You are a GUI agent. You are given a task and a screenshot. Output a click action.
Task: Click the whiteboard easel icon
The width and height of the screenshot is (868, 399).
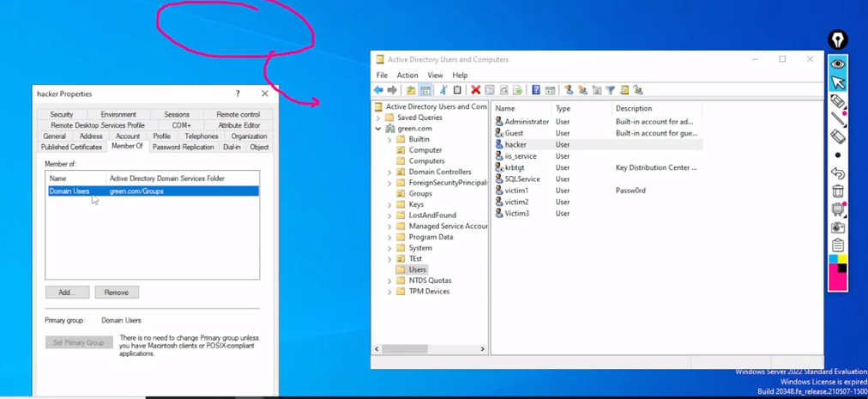838,209
